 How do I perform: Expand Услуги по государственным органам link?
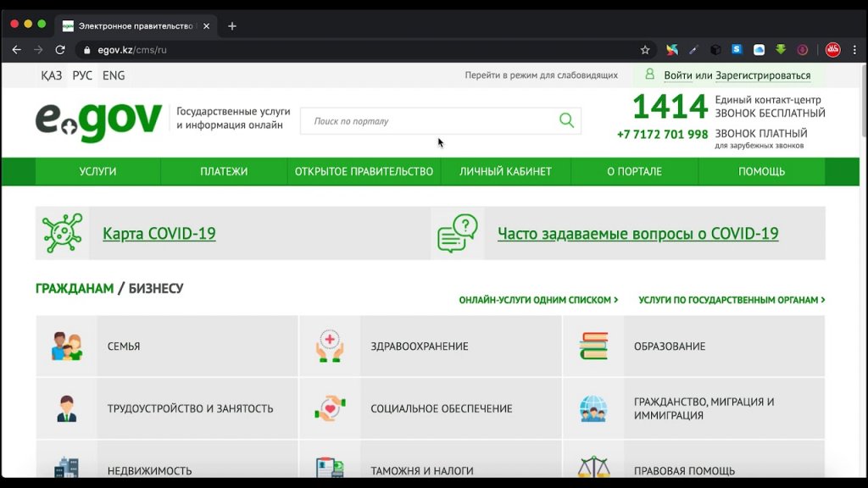click(732, 300)
